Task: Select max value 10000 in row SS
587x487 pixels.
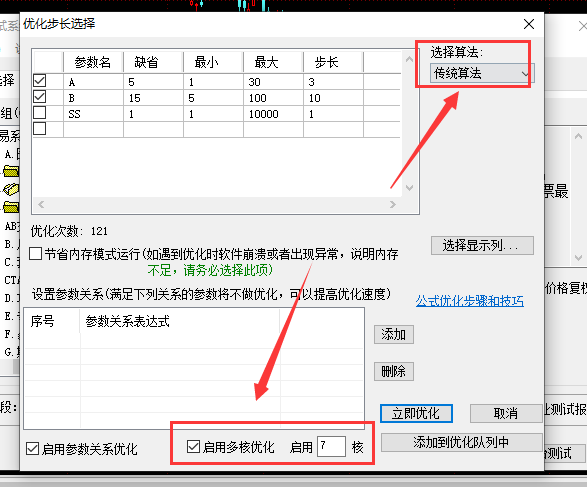Action: click(x=273, y=114)
